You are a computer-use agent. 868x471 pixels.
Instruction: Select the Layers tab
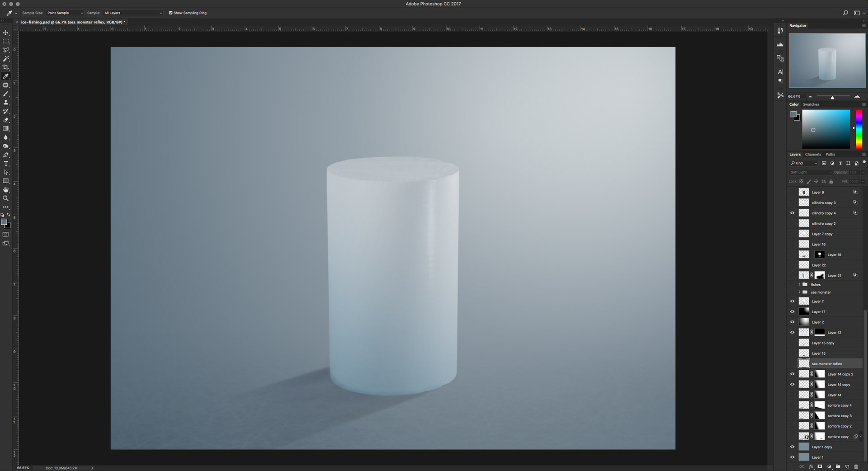795,155
